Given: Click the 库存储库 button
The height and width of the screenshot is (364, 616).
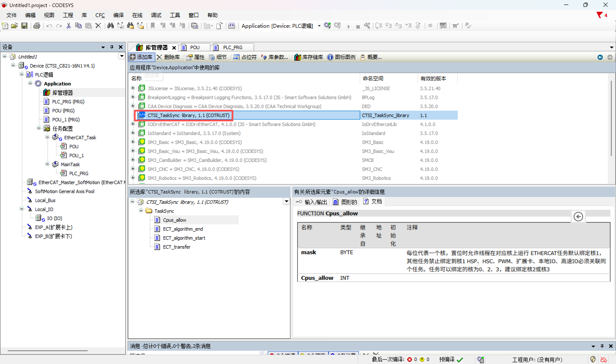Looking at the screenshot, I should [309, 57].
